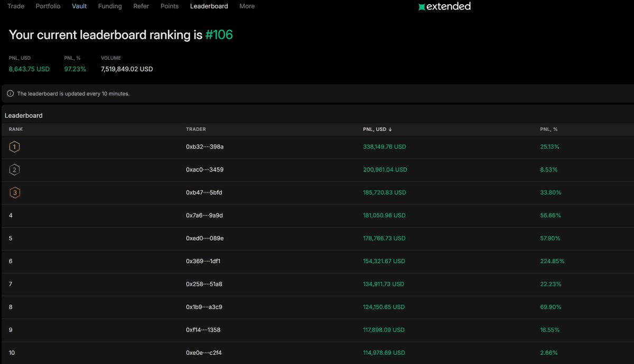This screenshot has width=634, height=364.
Task: Click the 69.90% percentage cell
Action: 551,307
